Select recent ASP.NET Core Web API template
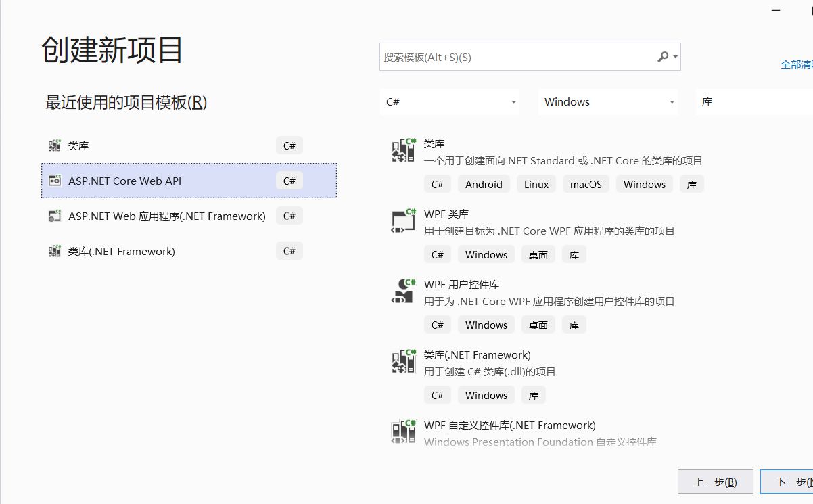 (x=189, y=181)
